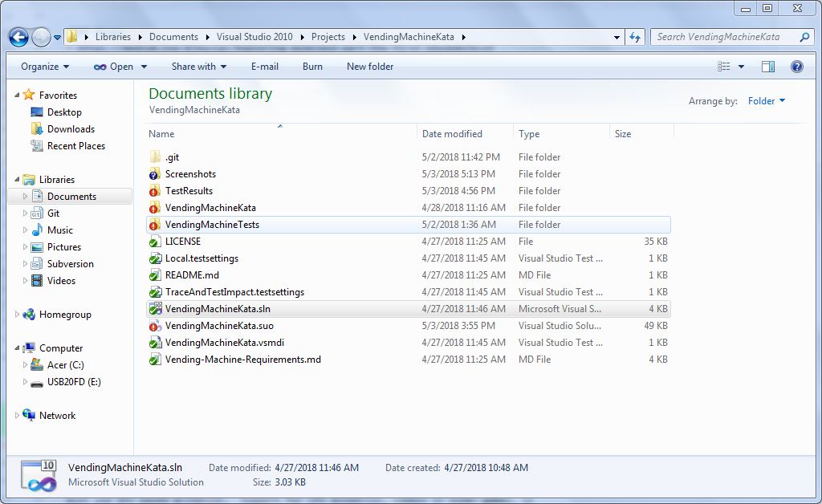822x504 pixels.
Task: Click Favorites in the navigation pane
Action: tap(58, 96)
